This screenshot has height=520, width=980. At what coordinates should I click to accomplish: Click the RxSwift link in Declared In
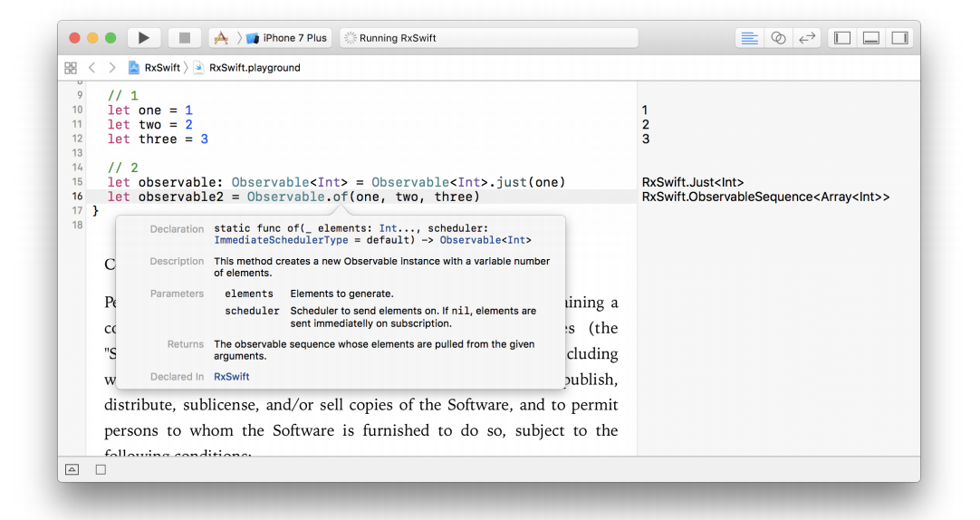click(x=231, y=376)
